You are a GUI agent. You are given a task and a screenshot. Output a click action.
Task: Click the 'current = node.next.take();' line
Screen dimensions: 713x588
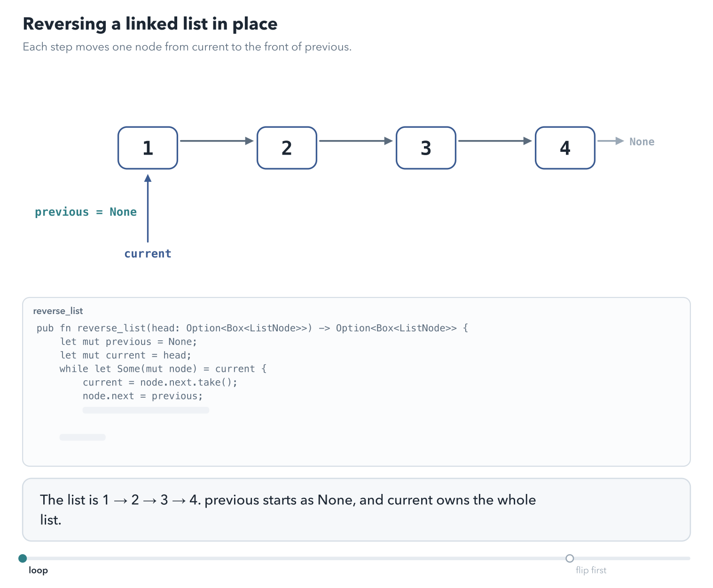[160, 383]
